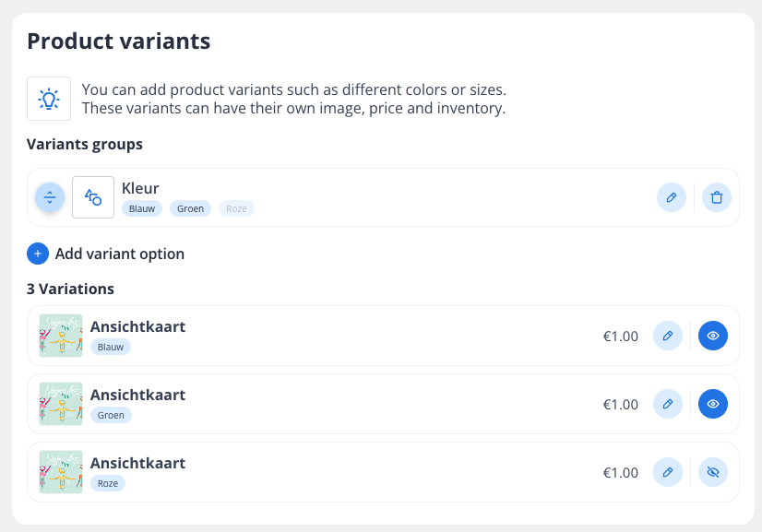Hide the Groen variation with eye toggle

(x=713, y=404)
